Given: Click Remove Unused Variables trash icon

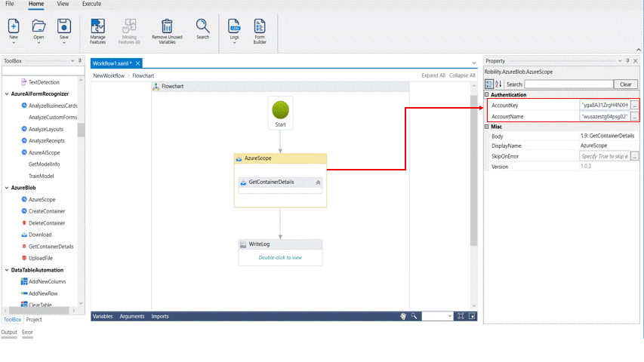Looking at the screenshot, I should (x=167, y=26).
